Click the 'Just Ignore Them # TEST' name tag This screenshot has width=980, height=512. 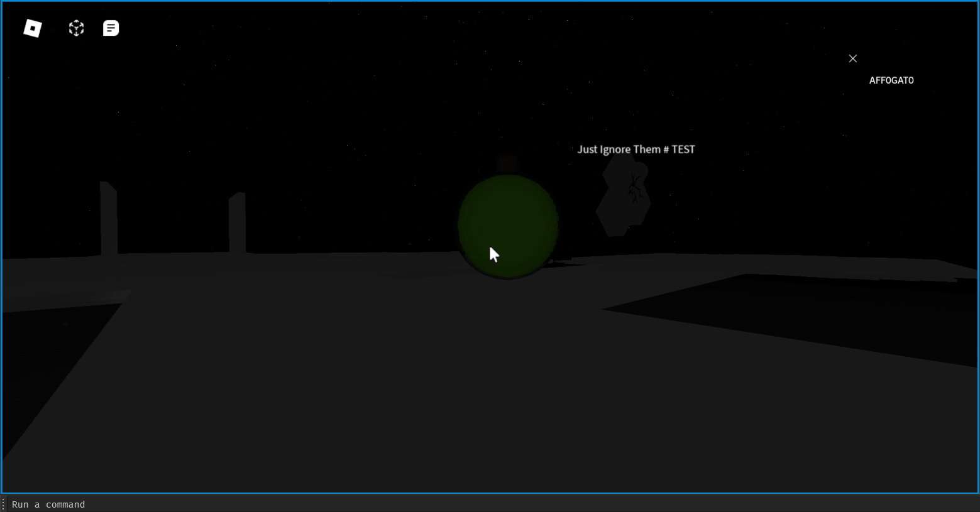[x=636, y=150]
